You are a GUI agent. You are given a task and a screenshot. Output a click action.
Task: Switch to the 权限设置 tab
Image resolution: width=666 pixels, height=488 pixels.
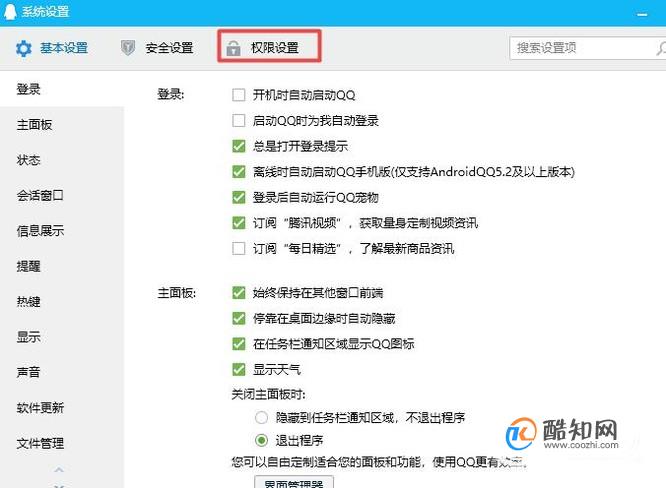pyautogui.click(x=269, y=48)
